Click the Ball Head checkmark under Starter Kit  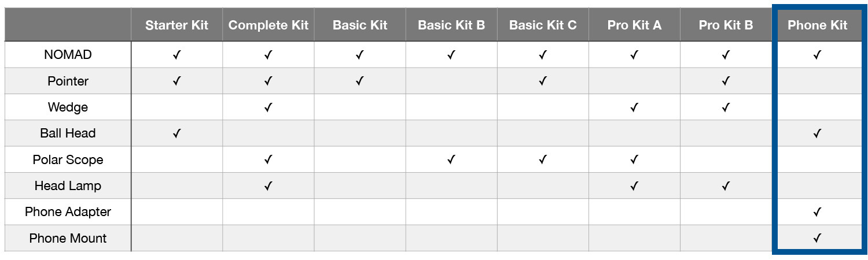177,133
